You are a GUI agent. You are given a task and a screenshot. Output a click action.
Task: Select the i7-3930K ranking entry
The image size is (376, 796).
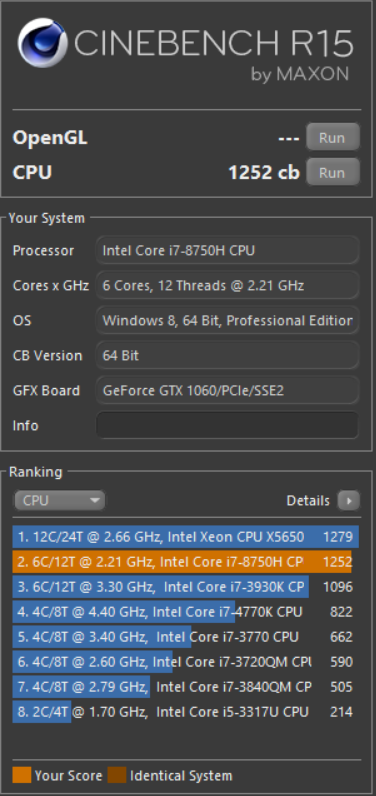pos(186,586)
